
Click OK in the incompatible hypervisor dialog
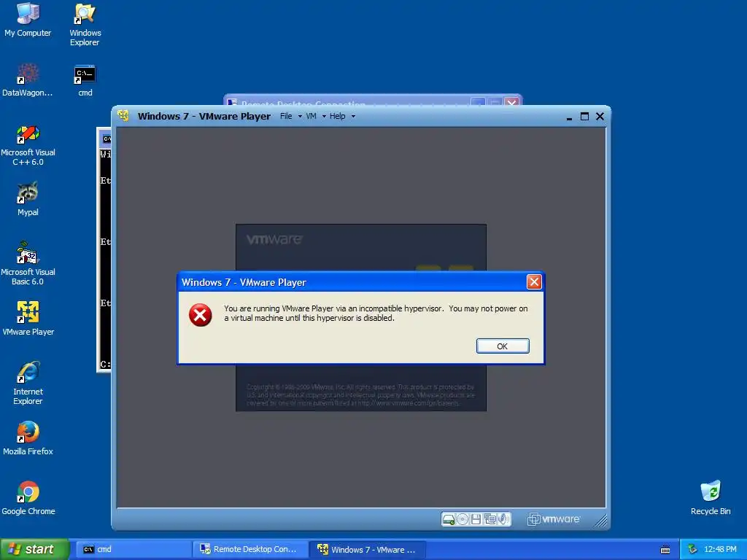[x=503, y=346]
